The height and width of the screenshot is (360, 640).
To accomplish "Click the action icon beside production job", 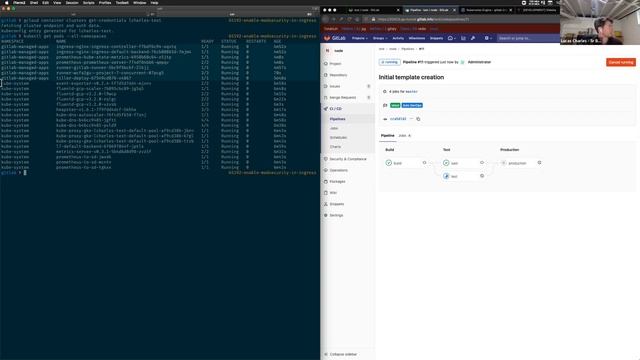I will coord(539,163).
